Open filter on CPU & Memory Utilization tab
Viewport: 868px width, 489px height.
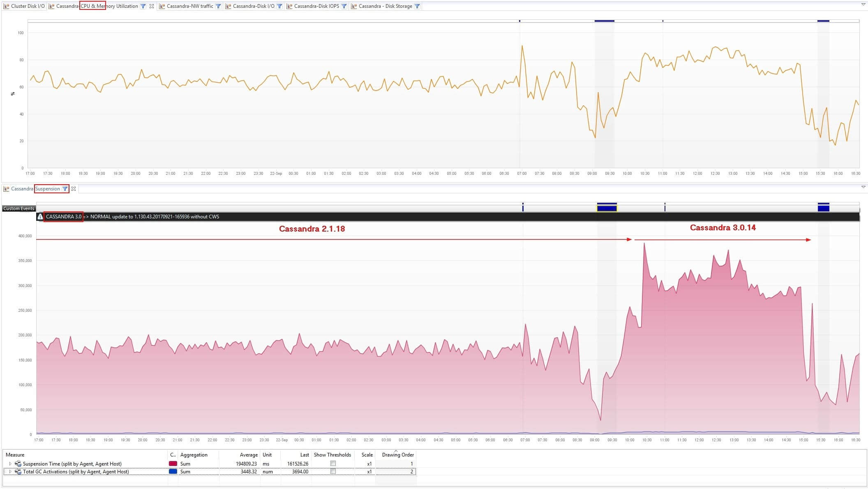pyautogui.click(x=143, y=6)
